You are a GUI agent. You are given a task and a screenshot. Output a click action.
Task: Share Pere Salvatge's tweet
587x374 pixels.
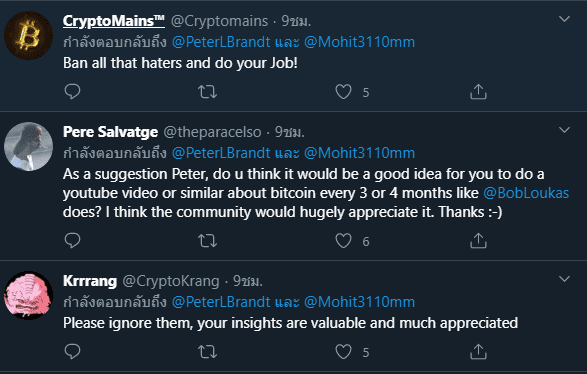coord(478,240)
